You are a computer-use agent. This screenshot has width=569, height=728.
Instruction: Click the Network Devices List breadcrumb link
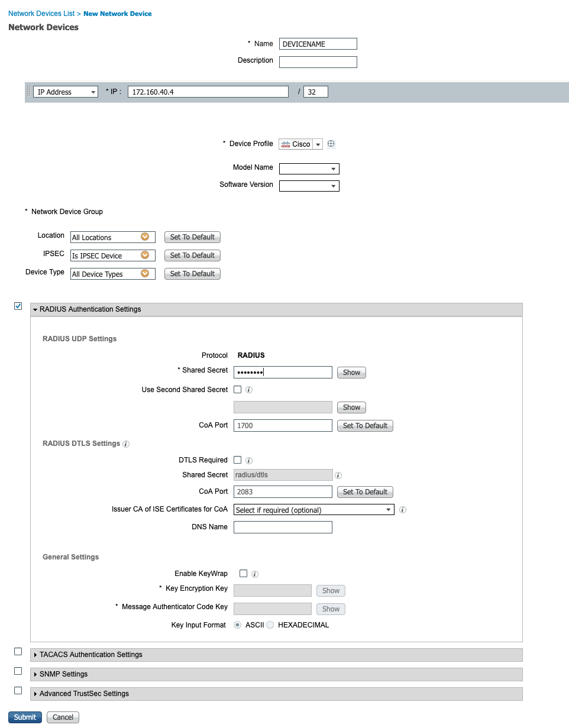click(x=41, y=13)
